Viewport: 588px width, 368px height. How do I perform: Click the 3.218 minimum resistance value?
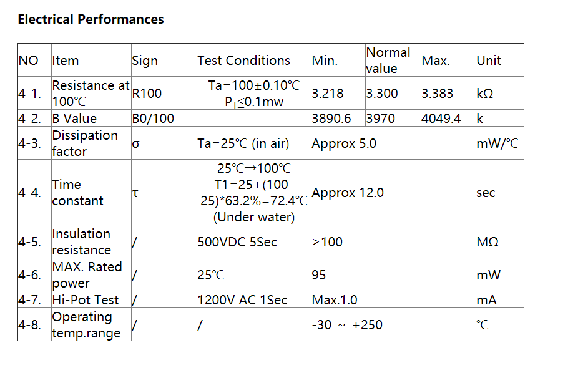(327, 94)
